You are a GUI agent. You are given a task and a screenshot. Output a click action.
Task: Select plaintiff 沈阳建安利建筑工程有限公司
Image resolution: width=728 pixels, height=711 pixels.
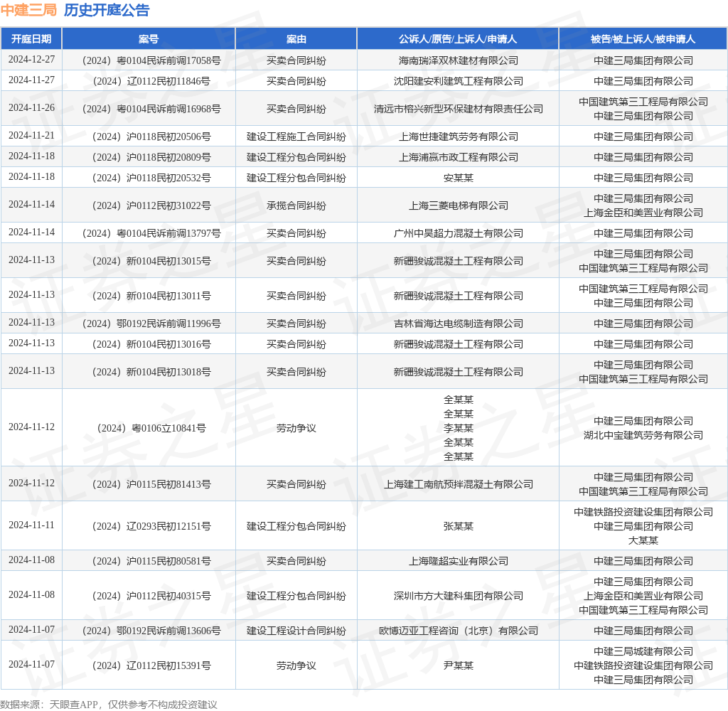[x=459, y=81]
